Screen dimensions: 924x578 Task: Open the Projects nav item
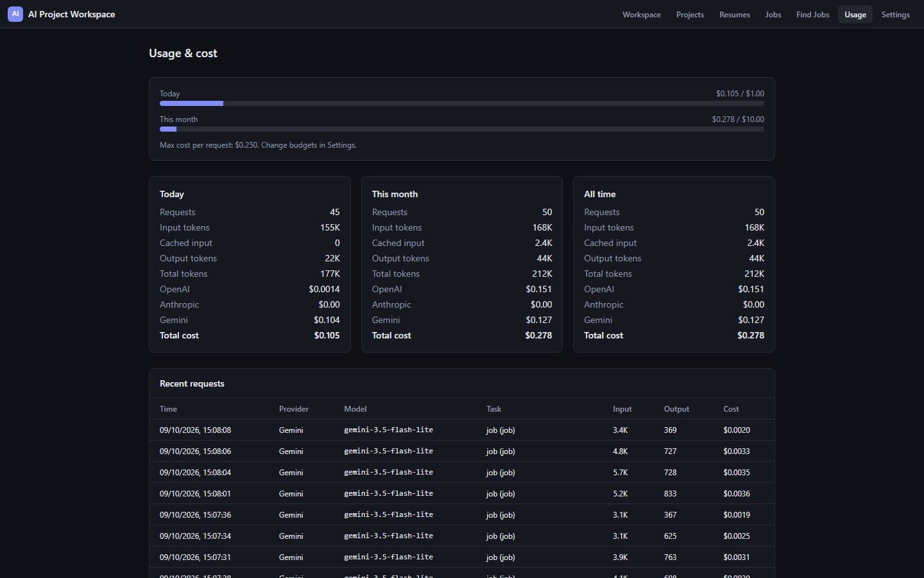click(x=690, y=14)
